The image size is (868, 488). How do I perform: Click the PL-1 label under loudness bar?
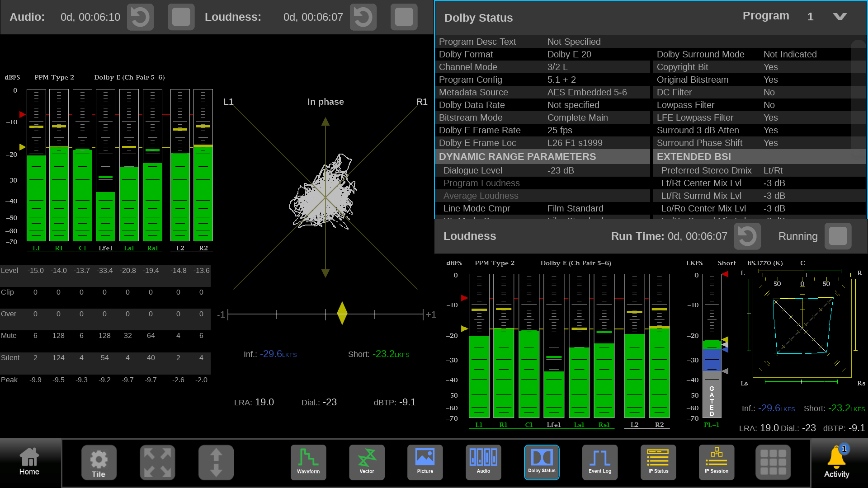click(x=712, y=425)
